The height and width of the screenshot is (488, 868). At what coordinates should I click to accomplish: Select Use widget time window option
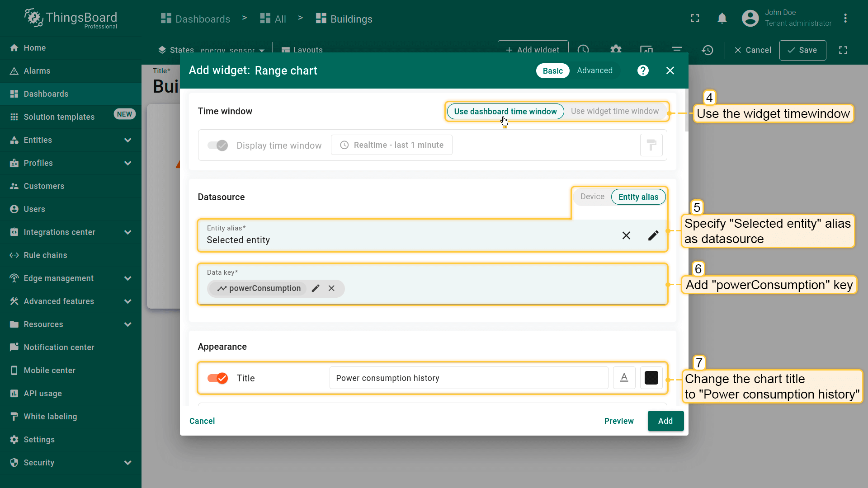[614, 111]
